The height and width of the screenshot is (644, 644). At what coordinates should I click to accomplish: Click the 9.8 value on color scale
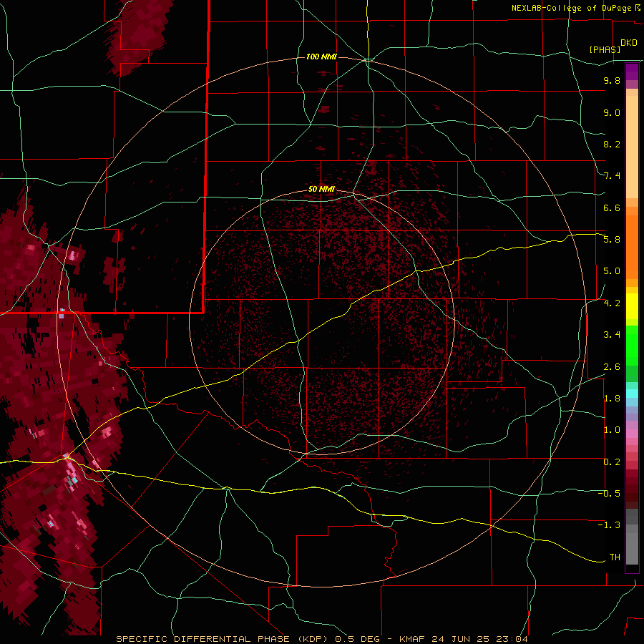(x=612, y=80)
